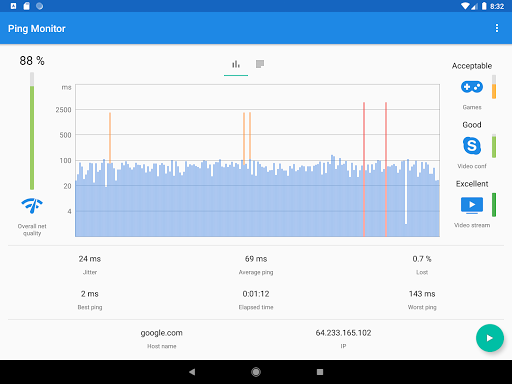
Task: Select the google.com host name field
Action: [161, 333]
